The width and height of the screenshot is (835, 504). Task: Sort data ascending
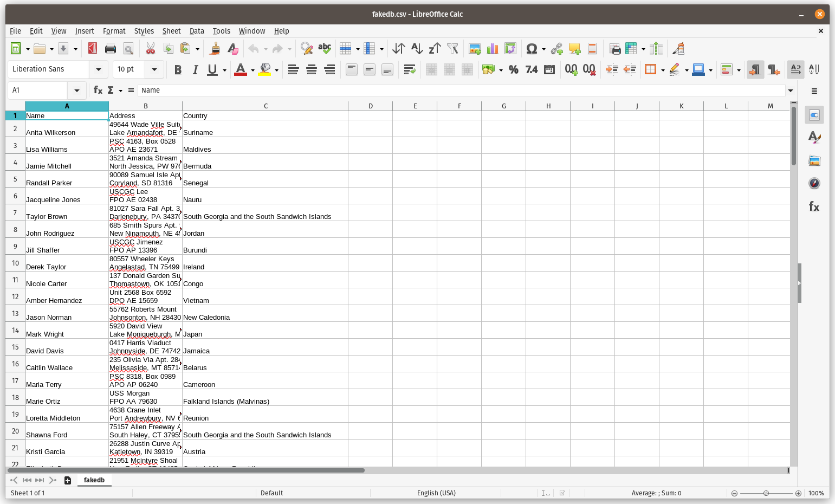(416, 48)
